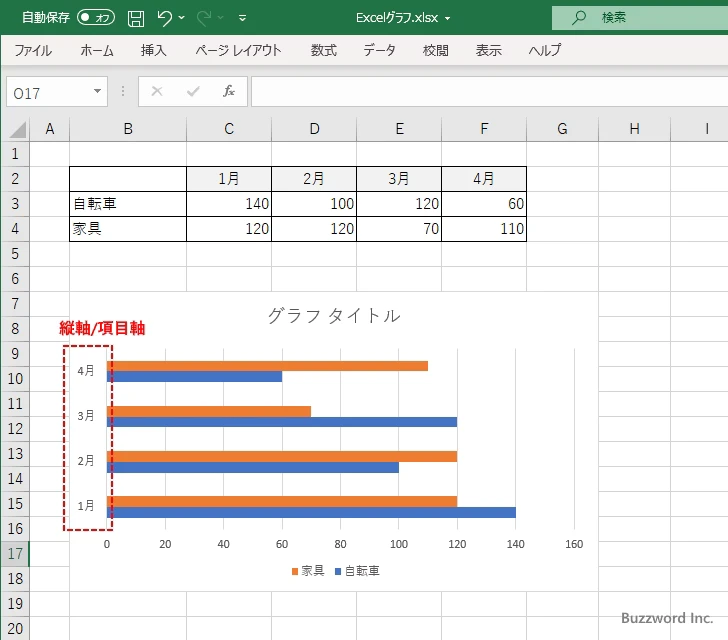Click the Save floppy disk icon

pyautogui.click(x=136, y=18)
